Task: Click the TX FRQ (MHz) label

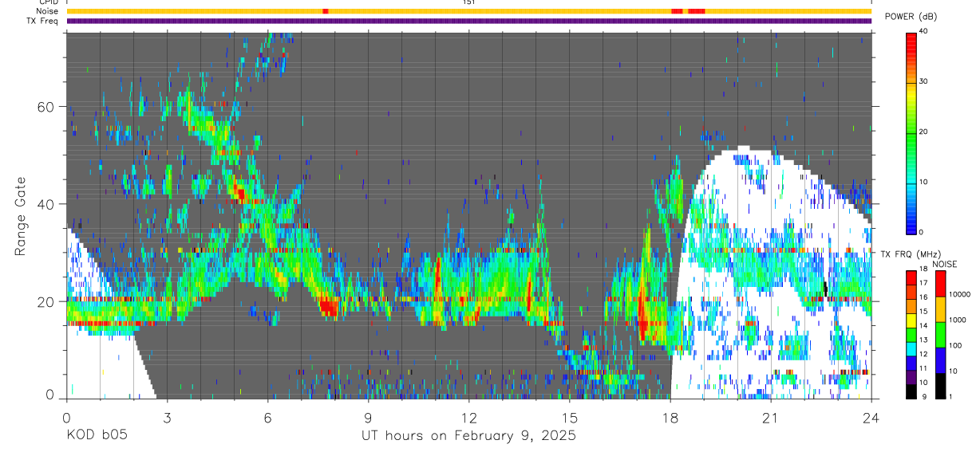Action: (x=911, y=254)
